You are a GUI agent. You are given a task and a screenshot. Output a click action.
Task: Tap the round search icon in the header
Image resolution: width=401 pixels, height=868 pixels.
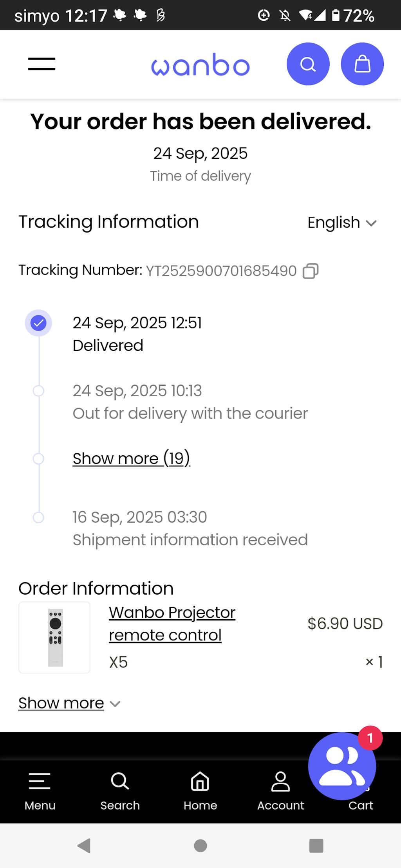[x=308, y=64]
